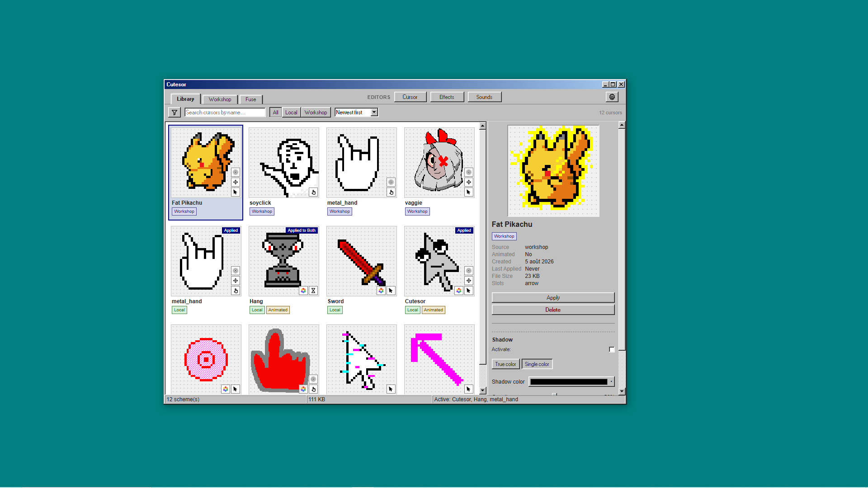This screenshot has height=488, width=868.
Task: Click the hand icon on soyclick card
Action: coord(313,192)
